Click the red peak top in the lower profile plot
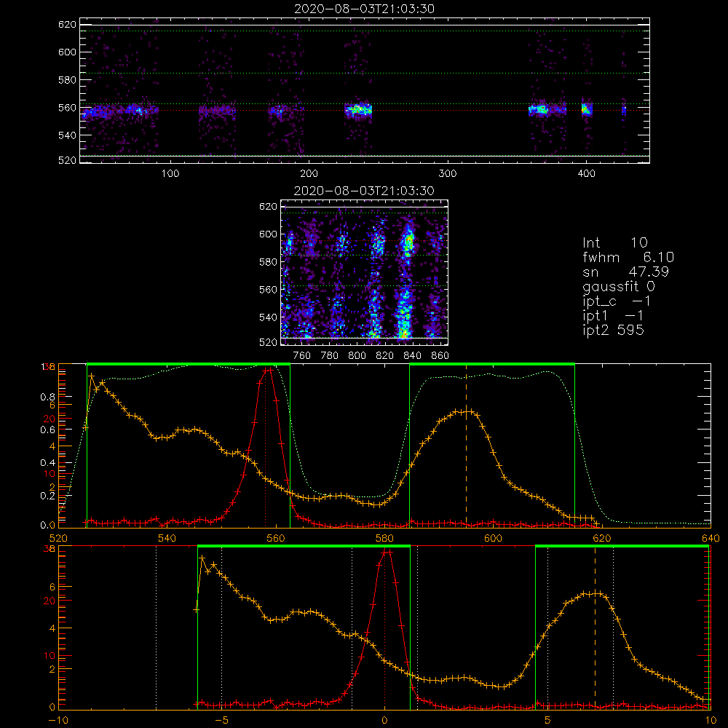Screen dimensions: 728x728 tap(387, 552)
